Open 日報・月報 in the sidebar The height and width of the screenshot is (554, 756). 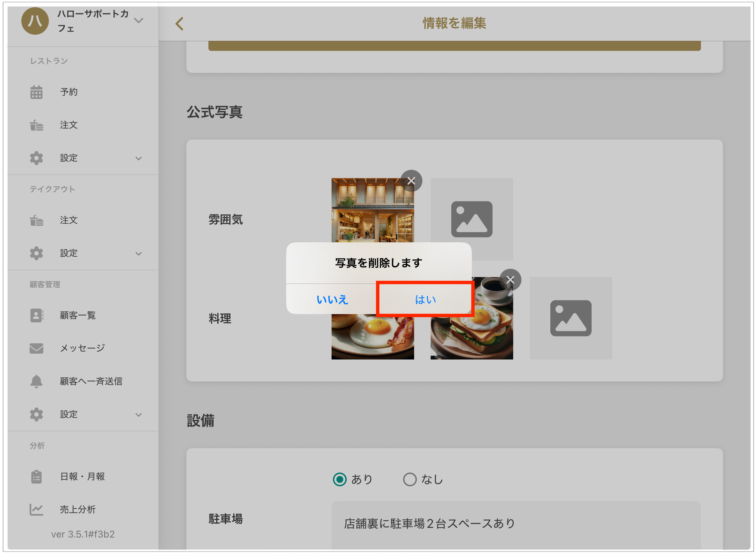coord(83,477)
